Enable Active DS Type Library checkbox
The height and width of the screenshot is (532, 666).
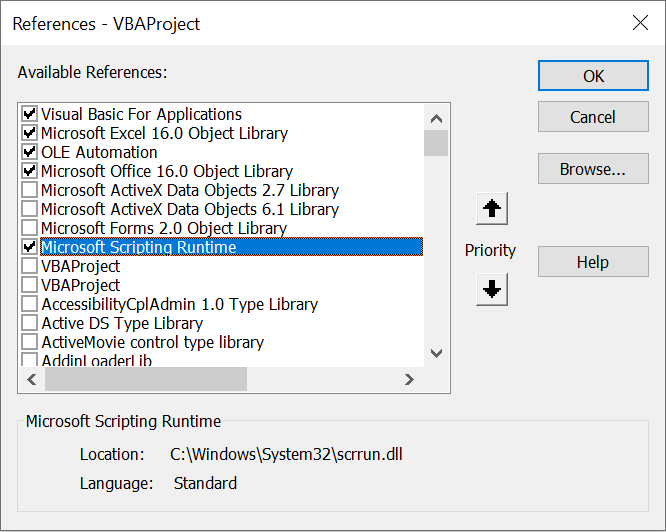[x=29, y=323]
